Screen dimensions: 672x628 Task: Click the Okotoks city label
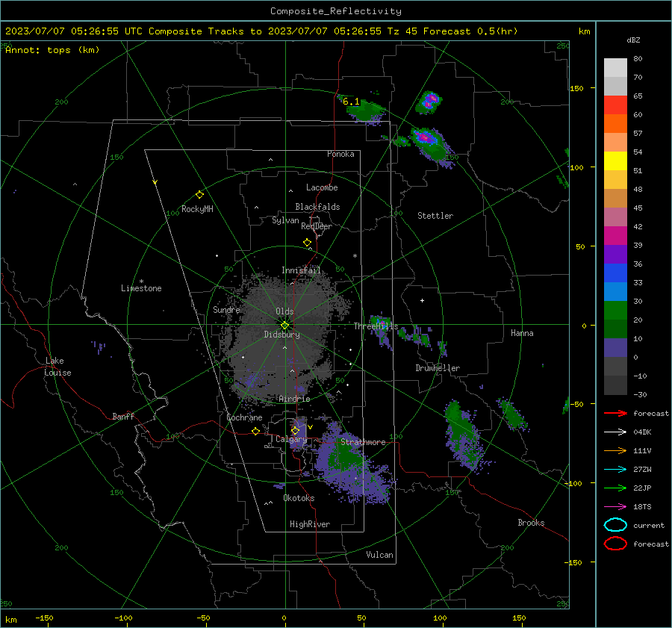click(x=299, y=498)
